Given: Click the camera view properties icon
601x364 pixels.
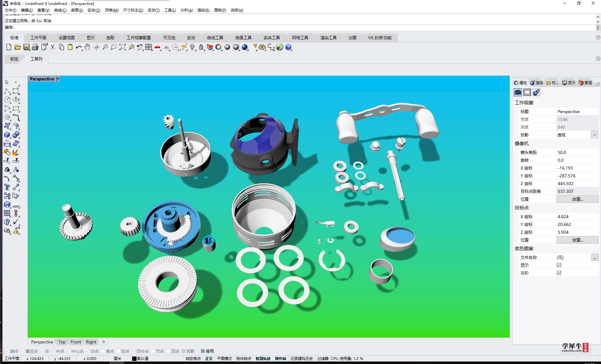Looking at the screenshot, I should [518, 92].
